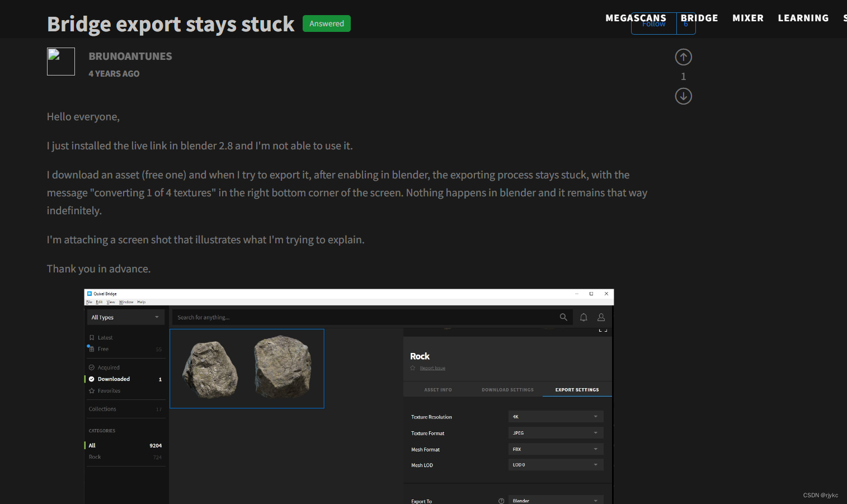This screenshot has width=847, height=504.
Task: Open Export To Blender dropdown
Action: pyautogui.click(x=556, y=500)
